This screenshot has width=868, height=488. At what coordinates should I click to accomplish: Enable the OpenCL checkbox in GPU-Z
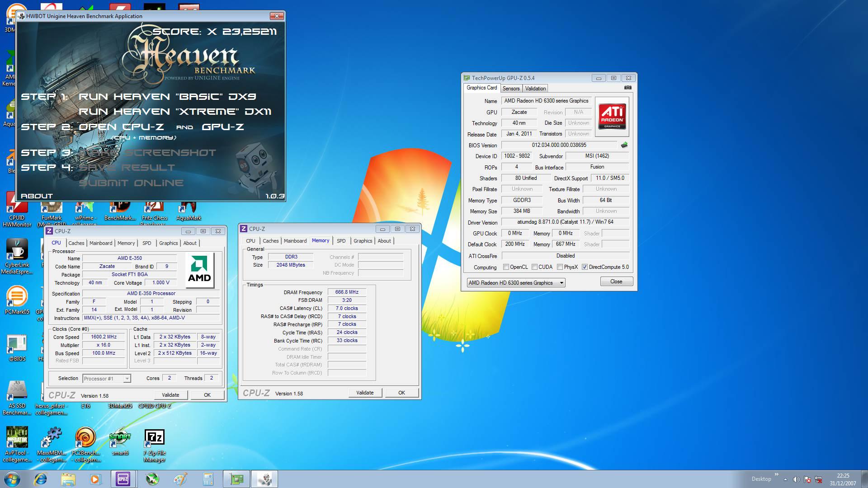point(506,267)
